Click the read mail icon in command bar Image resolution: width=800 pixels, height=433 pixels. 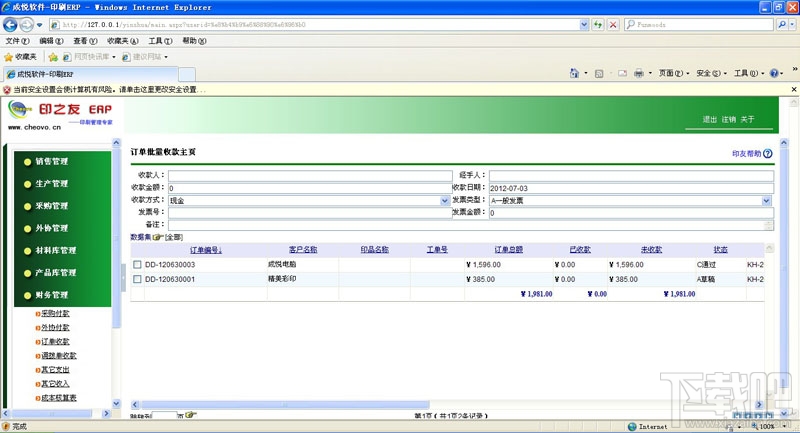pos(622,73)
